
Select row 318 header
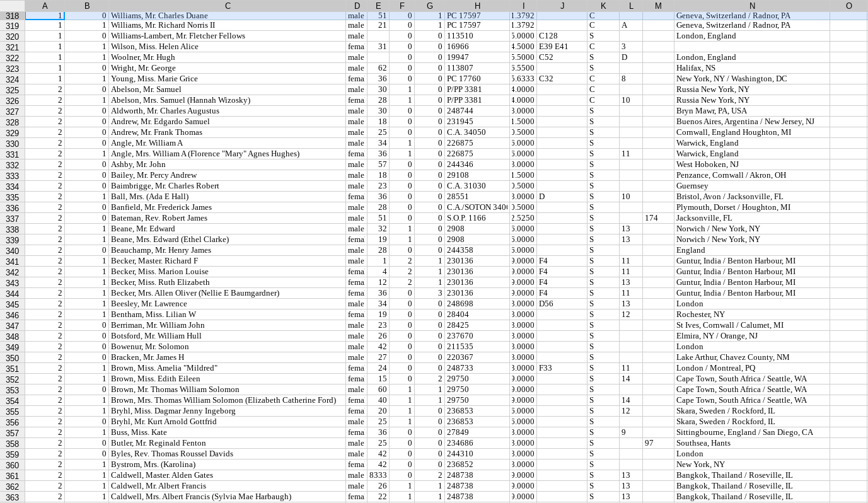click(12, 16)
